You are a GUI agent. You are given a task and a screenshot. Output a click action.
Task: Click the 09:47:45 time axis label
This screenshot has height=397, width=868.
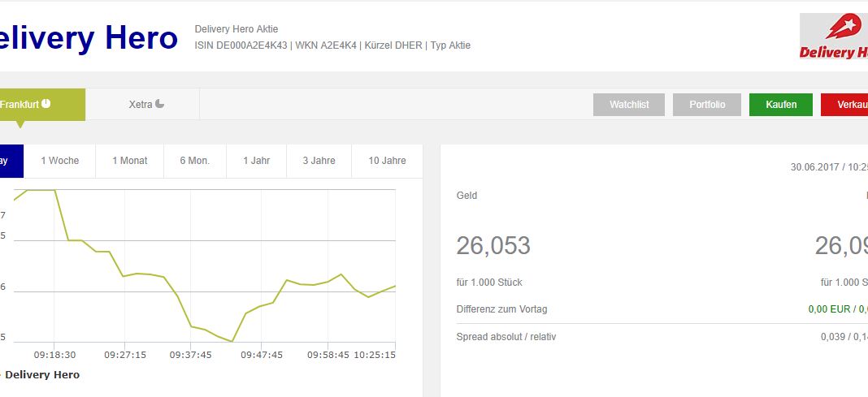pos(261,355)
